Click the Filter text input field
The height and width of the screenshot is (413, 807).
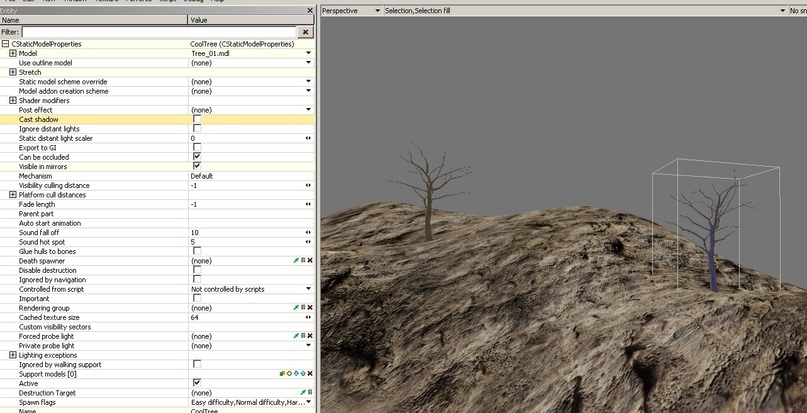coord(159,32)
